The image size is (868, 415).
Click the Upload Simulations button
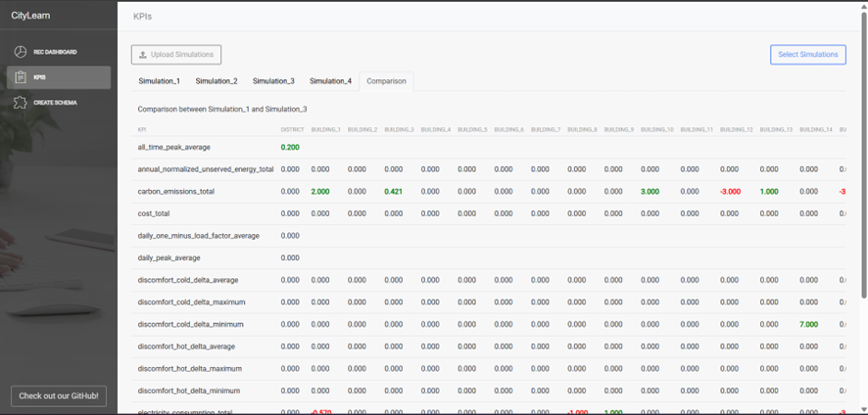(176, 55)
